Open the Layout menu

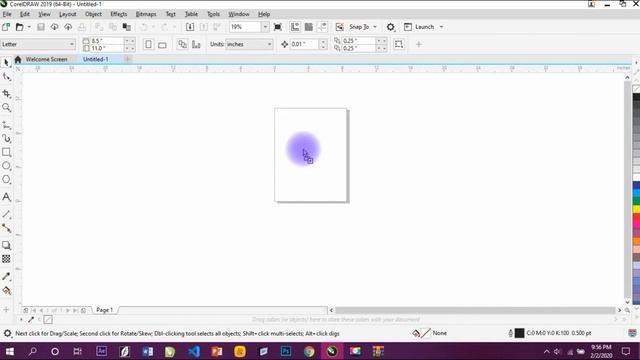67,14
